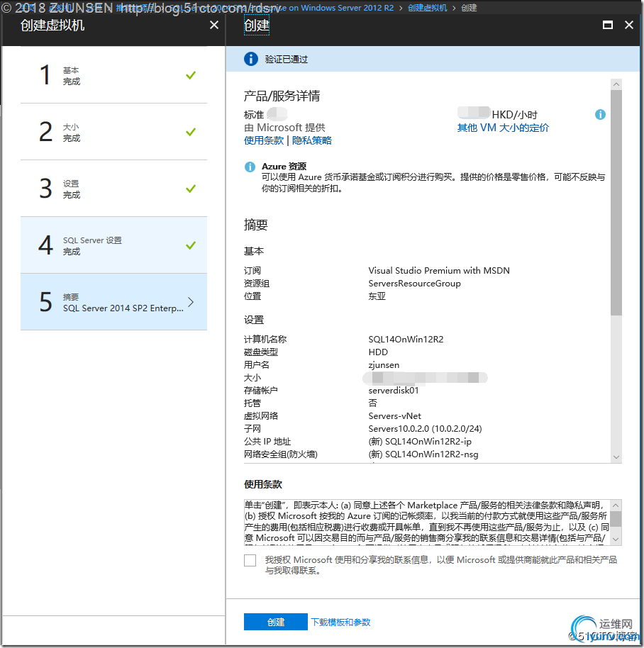Image resolution: width=644 pixels, height=648 pixels.
Task: Select step 3 设置
Action: tap(113, 189)
